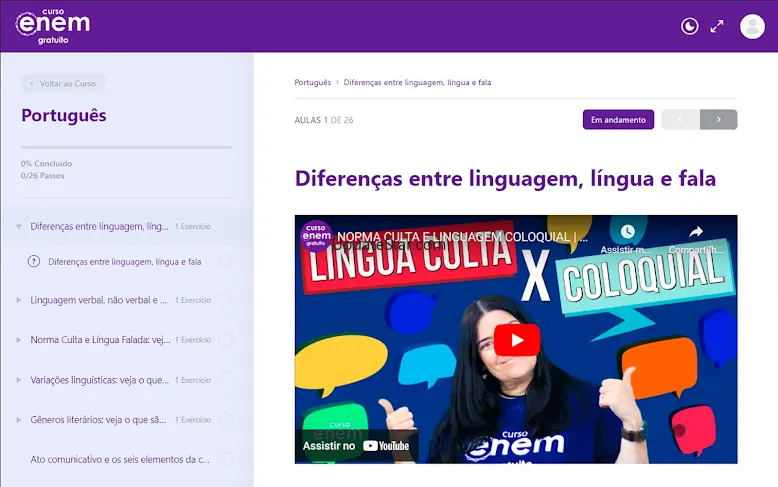Open Diferenças entre linguagem, língua e fala exercise

pos(125,261)
